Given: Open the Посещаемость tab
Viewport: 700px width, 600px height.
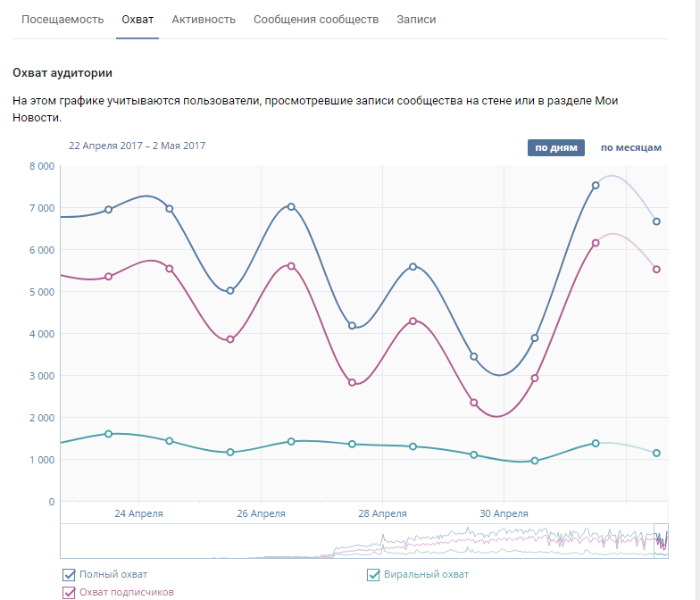Looking at the screenshot, I should [62, 20].
